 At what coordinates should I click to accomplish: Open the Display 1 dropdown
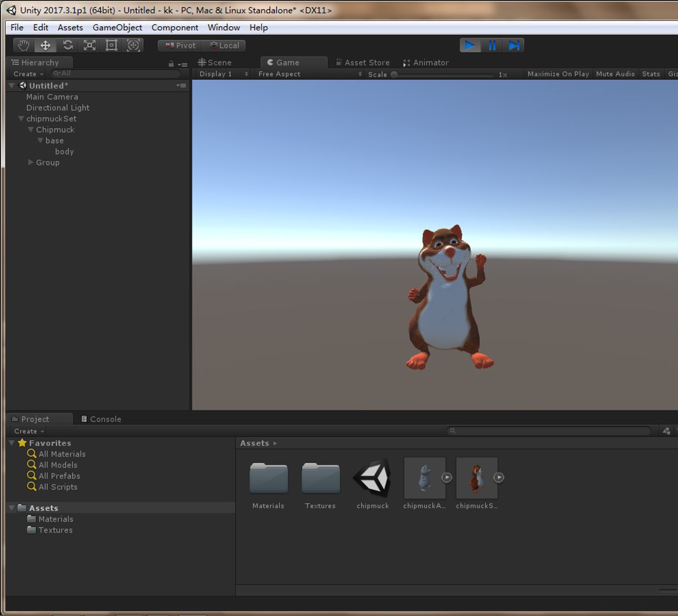click(223, 74)
